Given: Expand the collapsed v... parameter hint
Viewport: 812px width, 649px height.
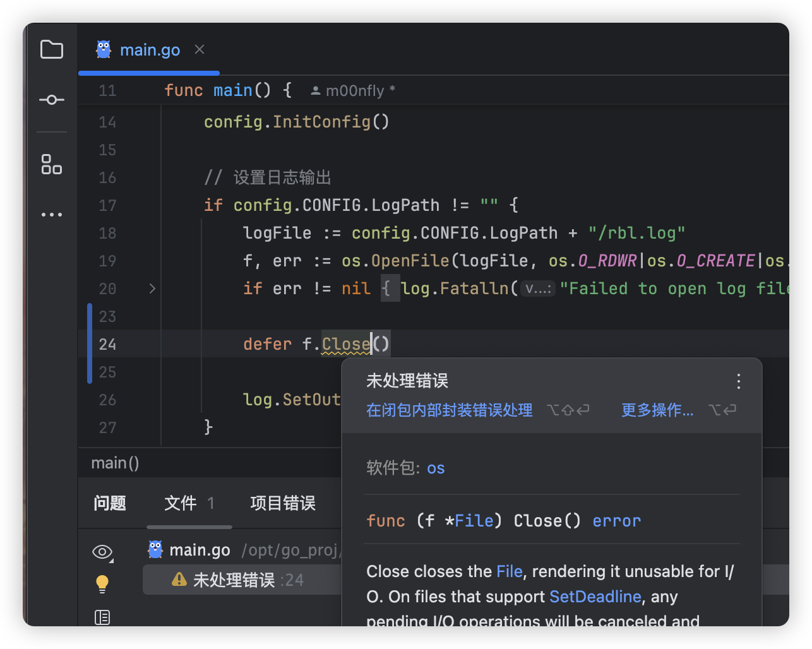Looking at the screenshot, I should (x=538, y=289).
